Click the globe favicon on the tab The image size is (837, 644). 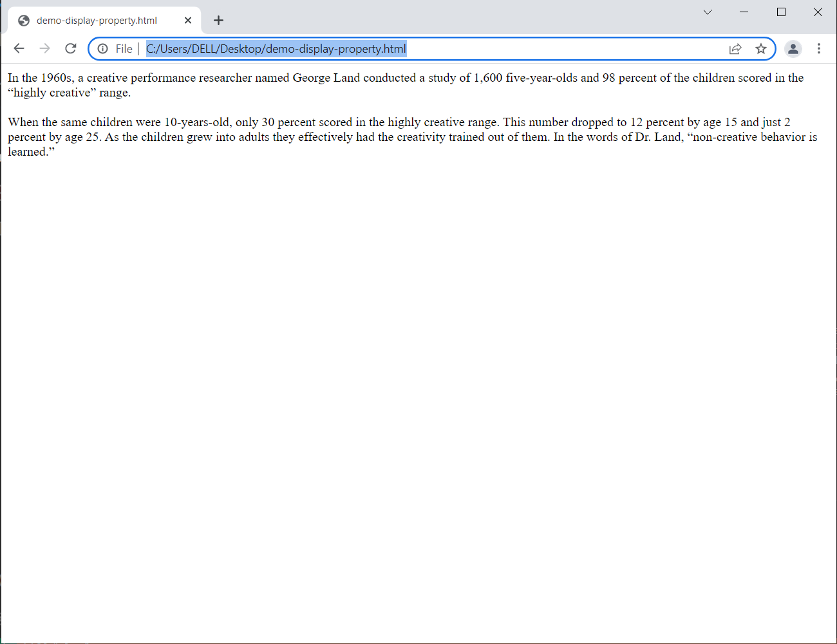24,21
